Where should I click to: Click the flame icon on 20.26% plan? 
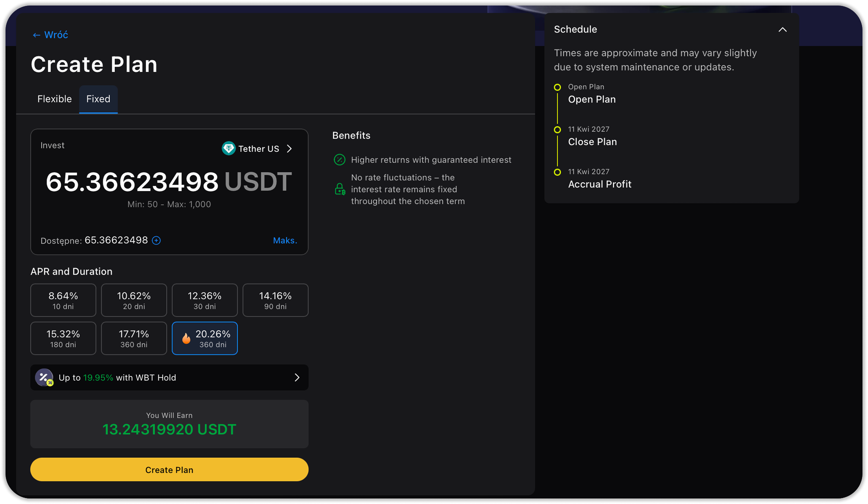tap(186, 338)
